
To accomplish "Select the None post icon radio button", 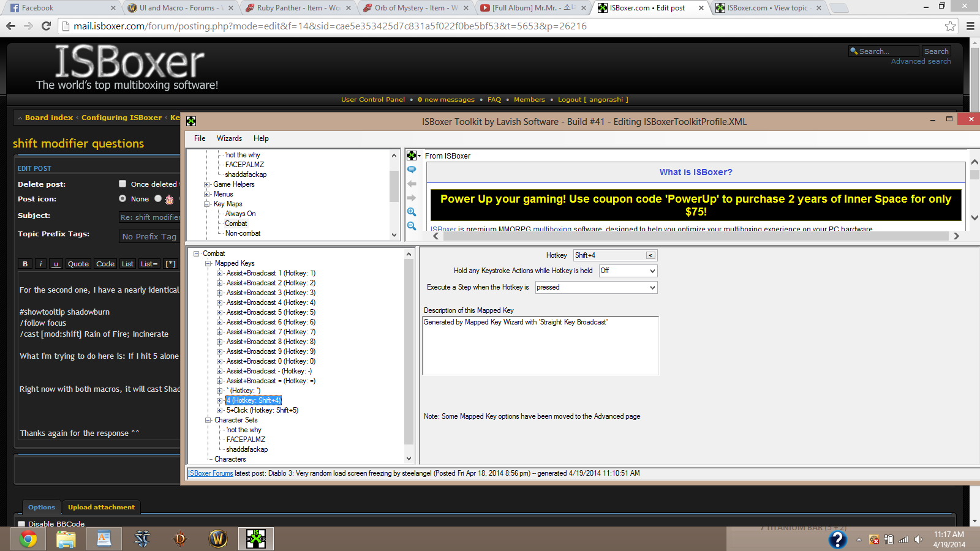I will click(123, 198).
